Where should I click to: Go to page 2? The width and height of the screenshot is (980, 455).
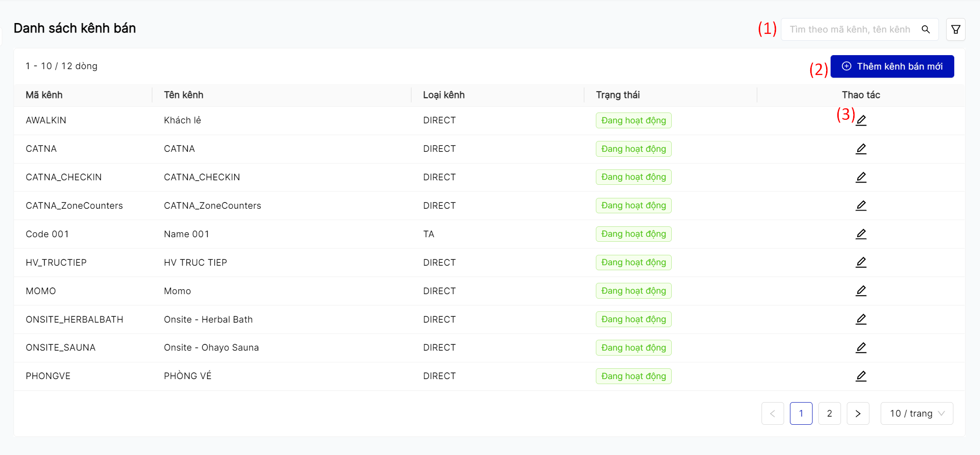[x=829, y=413]
